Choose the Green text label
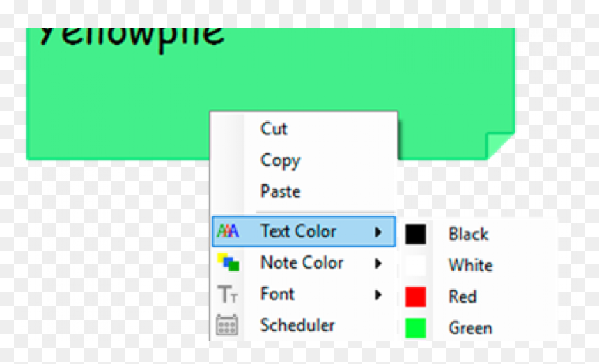Screen dimensions: 599x364 point(470,328)
